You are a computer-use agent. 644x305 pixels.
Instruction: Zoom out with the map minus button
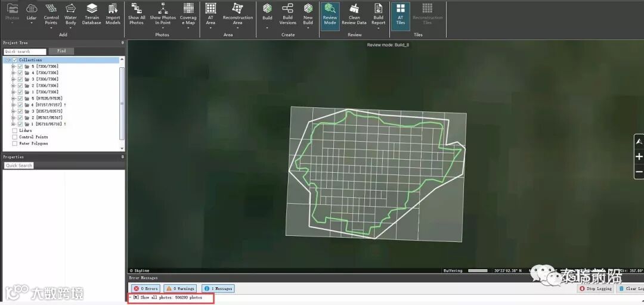(x=639, y=172)
